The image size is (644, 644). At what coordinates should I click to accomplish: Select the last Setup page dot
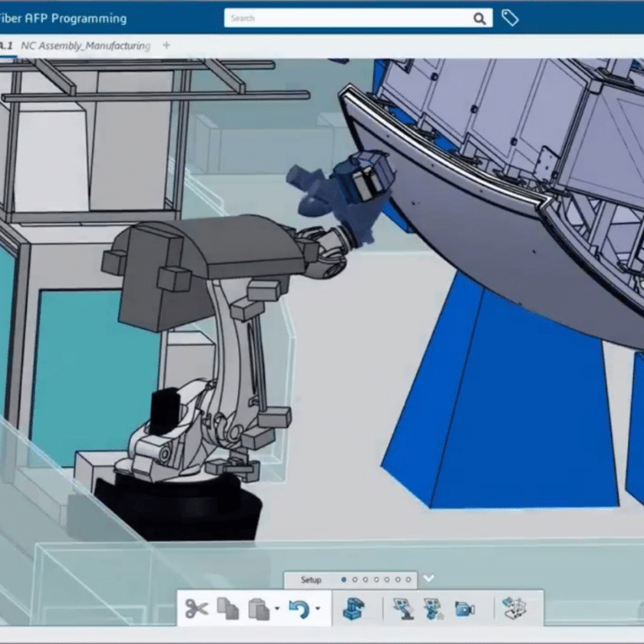pyautogui.click(x=408, y=579)
